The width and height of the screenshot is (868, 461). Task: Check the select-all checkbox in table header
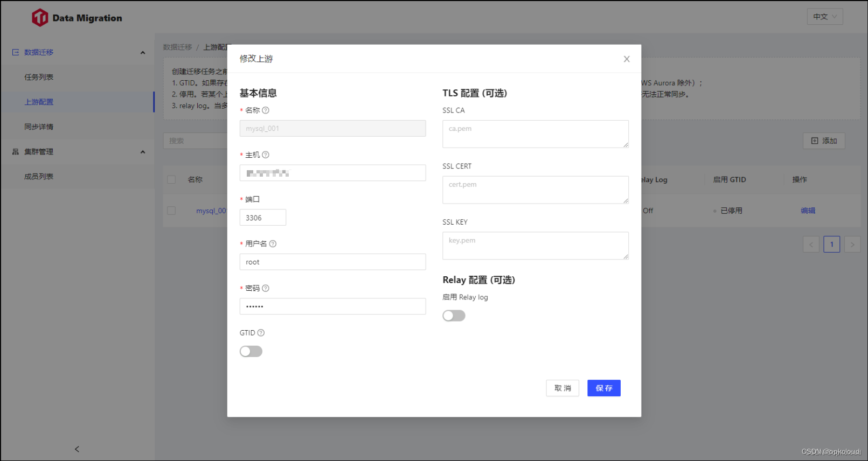click(171, 180)
